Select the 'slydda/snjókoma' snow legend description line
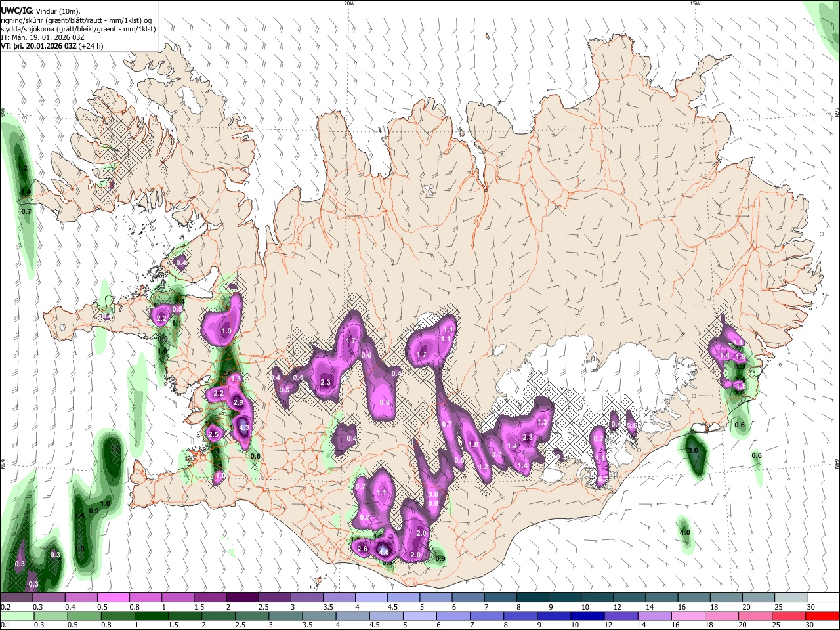This screenshot has width=840, height=630. click(78, 29)
